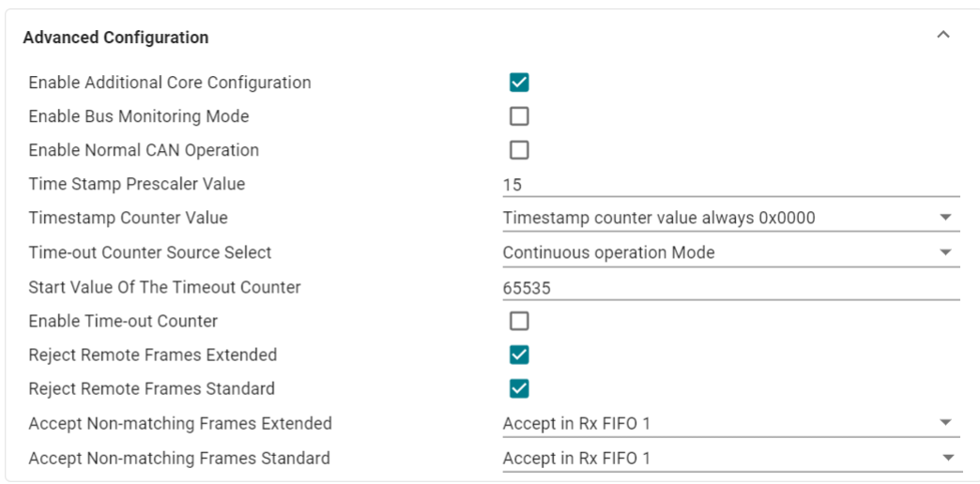Disable Reject Remote Frames Standard

click(519, 389)
